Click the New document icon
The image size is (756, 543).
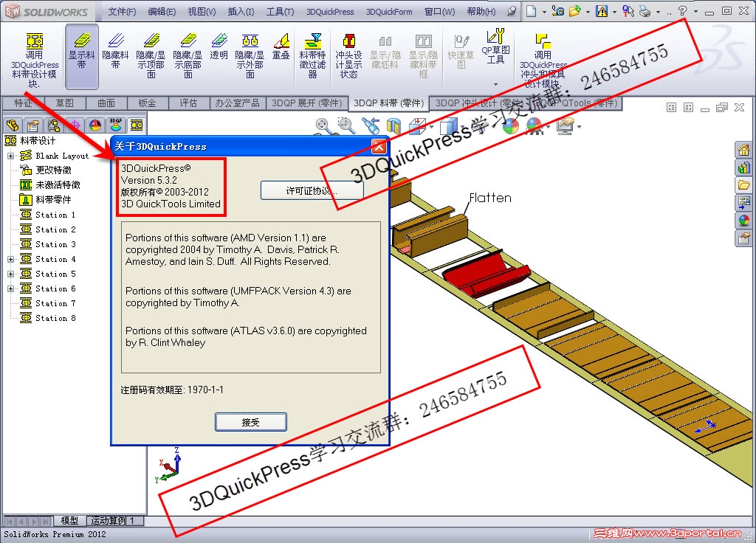point(531,11)
